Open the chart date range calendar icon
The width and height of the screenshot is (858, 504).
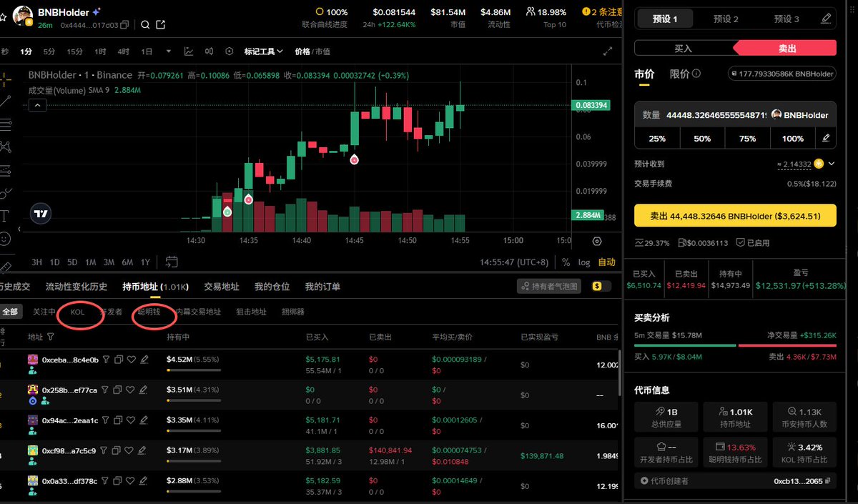(172, 262)
